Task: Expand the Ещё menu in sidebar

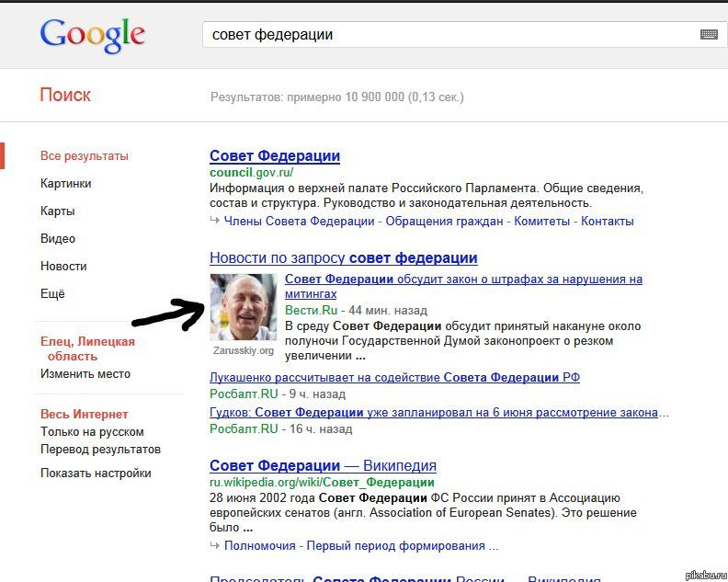Action: 52,293
